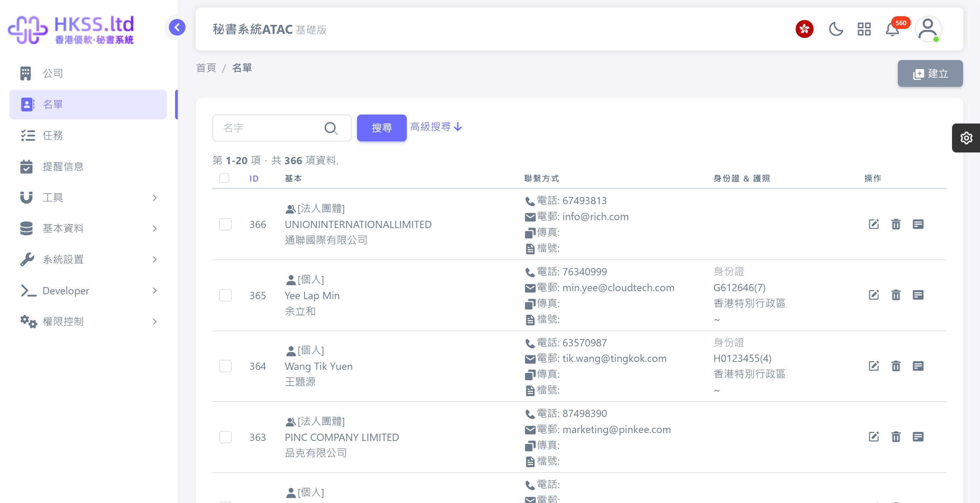The height and width of the screenshot is (503, 980).
Task: Open the apps grid icon
Action: pos(864,29)
